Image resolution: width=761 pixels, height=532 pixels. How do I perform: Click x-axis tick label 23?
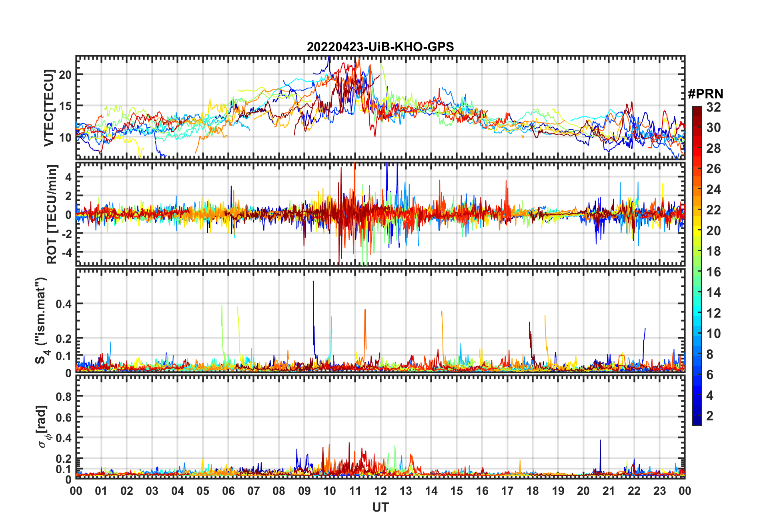[x=659, y=491]
